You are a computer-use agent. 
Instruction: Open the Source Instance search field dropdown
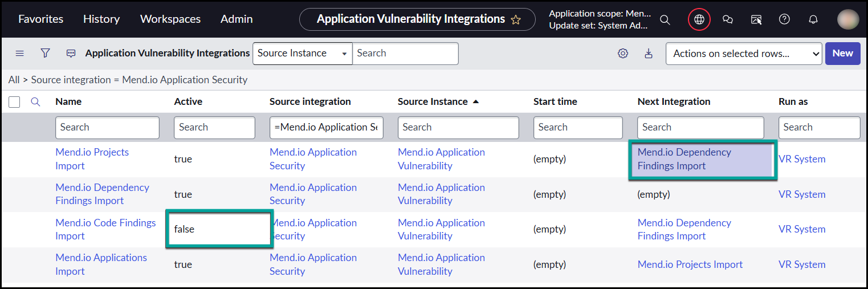302,54
